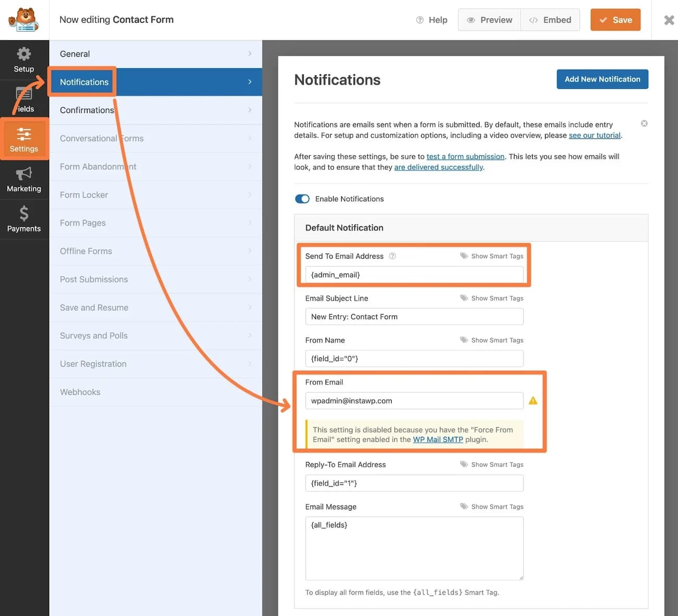Expand the Offline Forms section
This screenshot has height=616, width=678.
155,251
